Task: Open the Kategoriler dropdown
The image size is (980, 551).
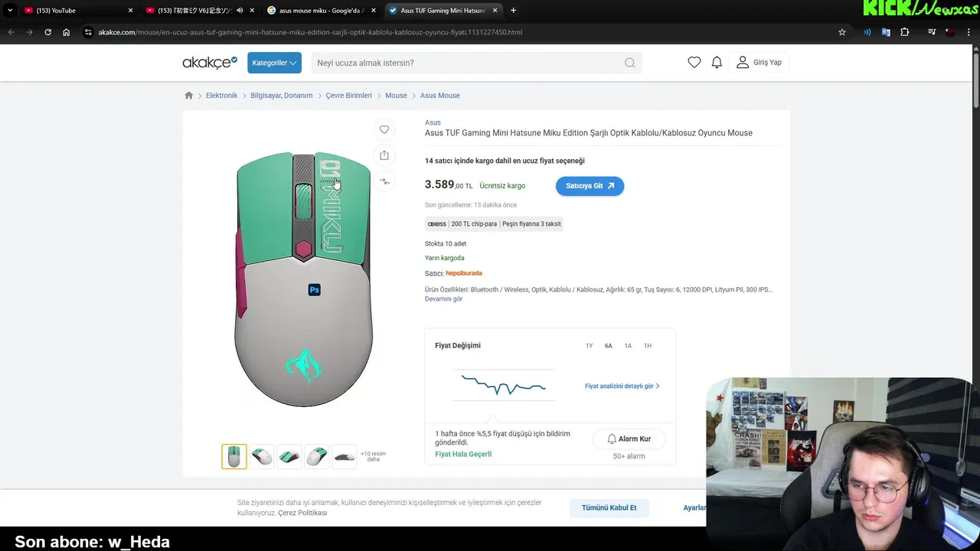Action: point(274,63)
